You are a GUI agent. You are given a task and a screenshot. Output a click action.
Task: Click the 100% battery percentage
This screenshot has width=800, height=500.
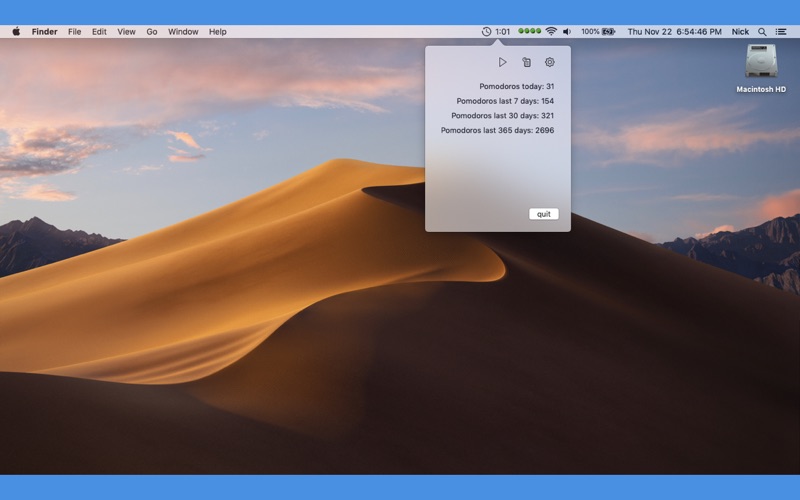click(590, 32)
